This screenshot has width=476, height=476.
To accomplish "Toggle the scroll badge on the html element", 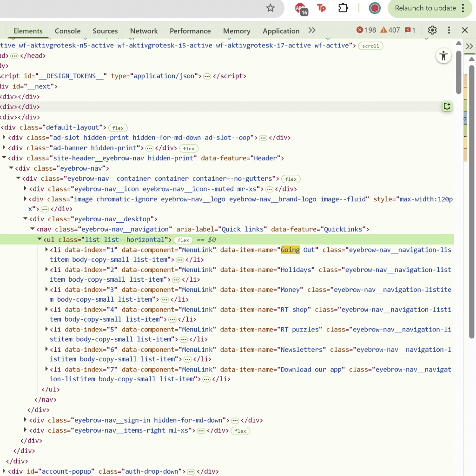I will (370, 46).
